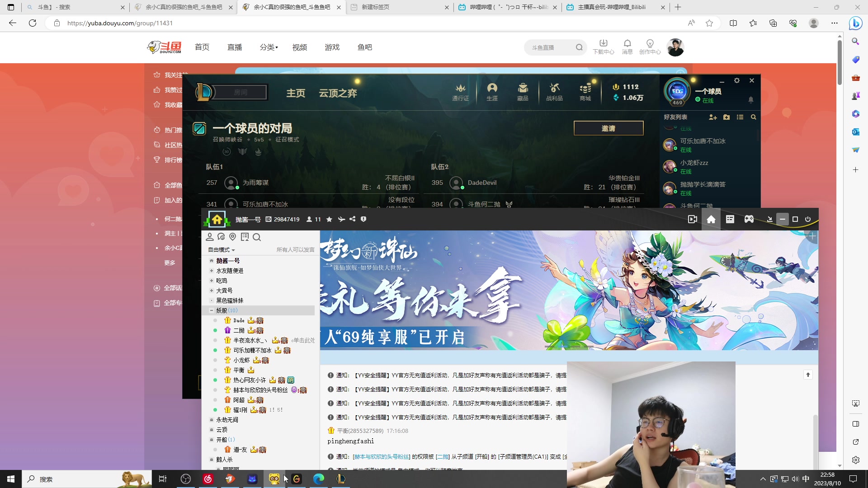
Task: Select user 热心网友小许 in channel list
Action: pyautogui.click(x=250, y=380)
